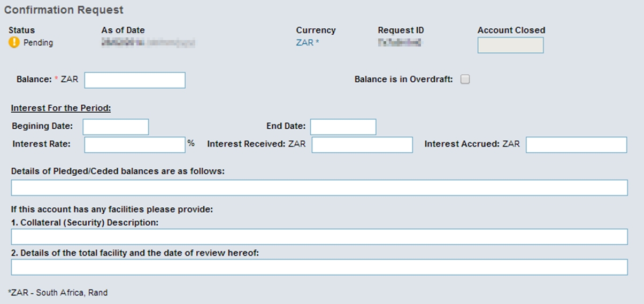644x304 pixels.
Task: Focus the Interest Received ZAR field
Action: tap(362, 145)
